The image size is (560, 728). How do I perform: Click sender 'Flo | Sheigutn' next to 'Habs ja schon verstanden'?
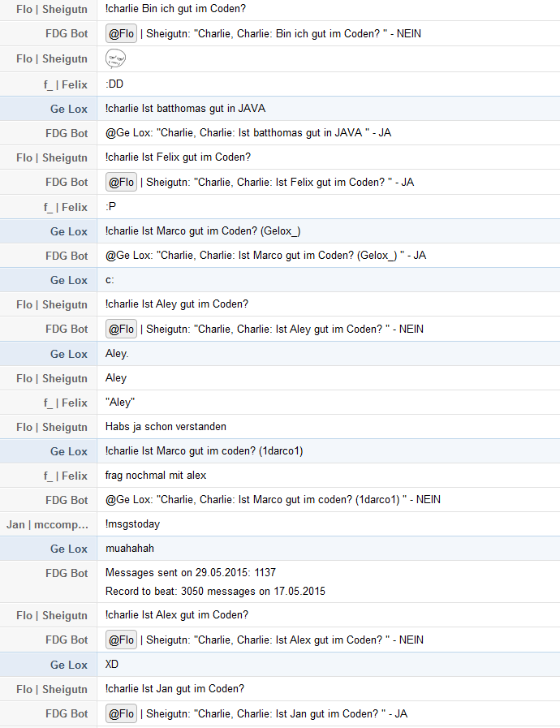[52, 427]
